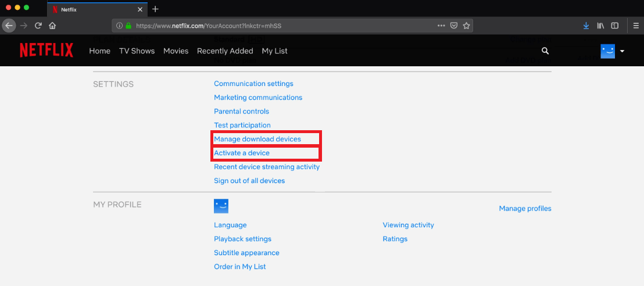Open Parental controls link
644x286 pixels.
tap(242, 112)
